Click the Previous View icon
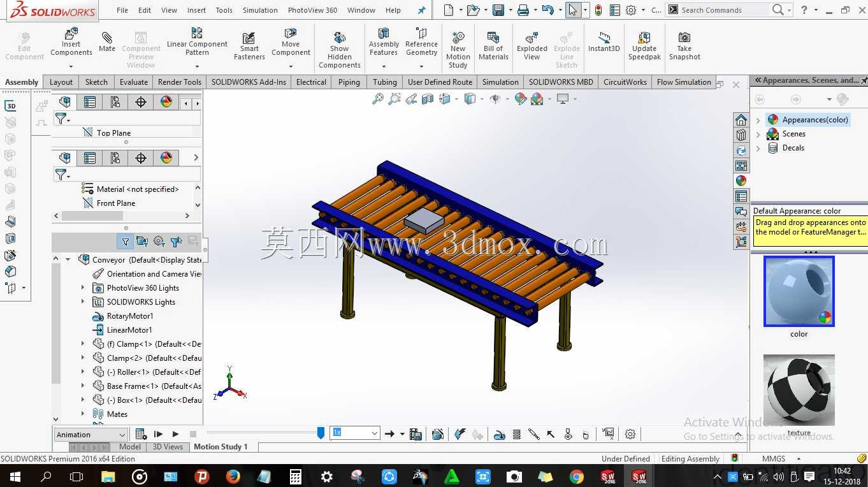This screenshot has width=868, height=487. 411,99
